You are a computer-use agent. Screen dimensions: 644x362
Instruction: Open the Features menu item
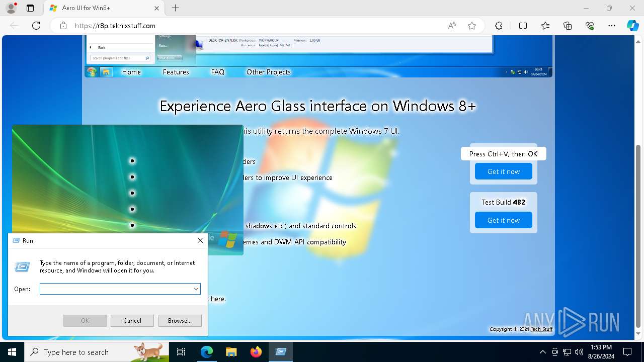176,72
